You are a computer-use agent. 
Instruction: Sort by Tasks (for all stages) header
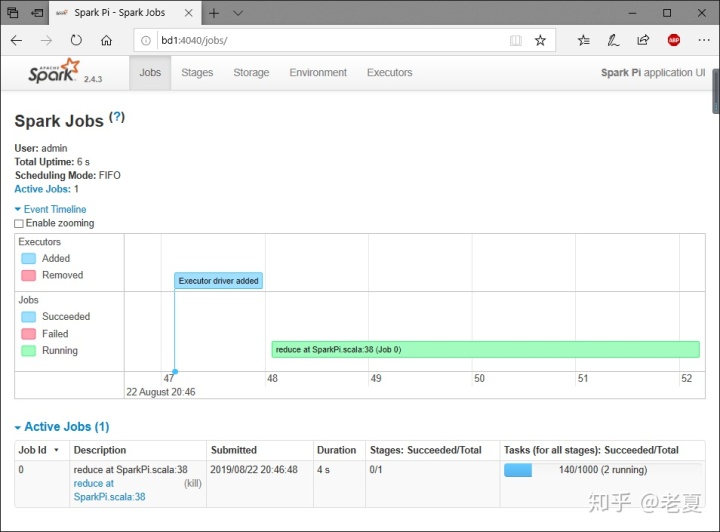[591, 450]
